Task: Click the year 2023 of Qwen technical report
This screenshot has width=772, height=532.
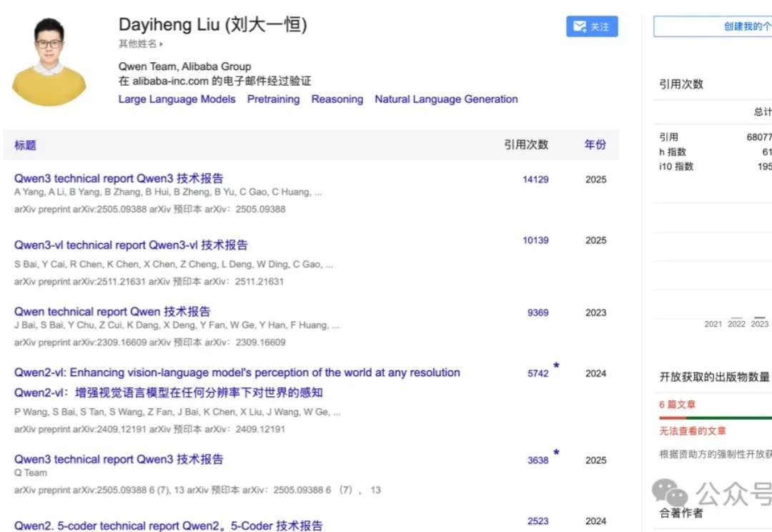Action: pyautogui.click(x=595, y=312)
